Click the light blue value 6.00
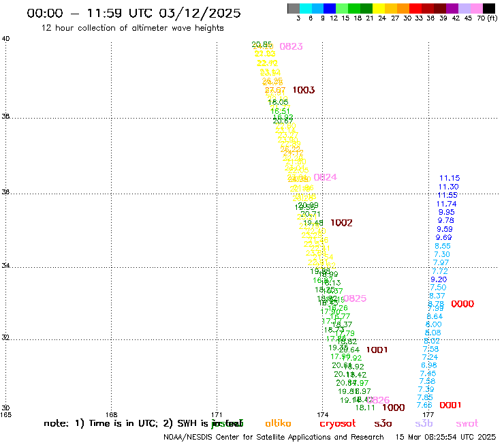The height and width of the screenshot is (443, 504). click(434, 324)
